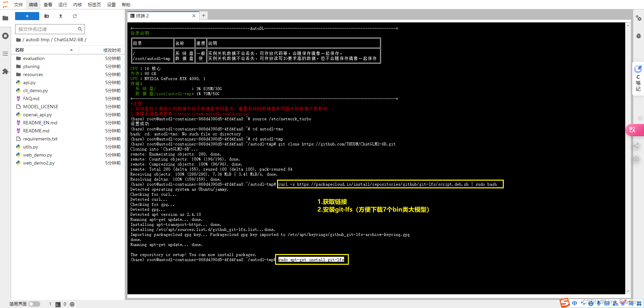This screenshot has height=308, width=644.
Task: Click the folder icon of evaluation
Action: pos(18,58)
